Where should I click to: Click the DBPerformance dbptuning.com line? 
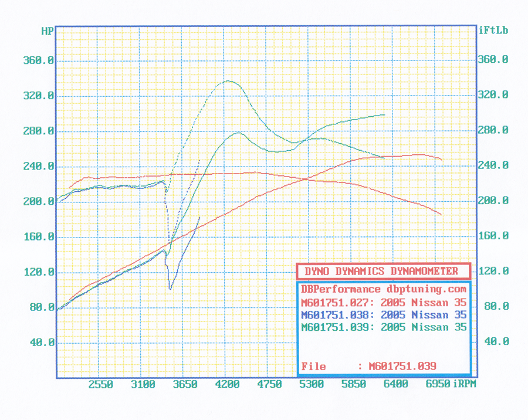pos(384,289)
